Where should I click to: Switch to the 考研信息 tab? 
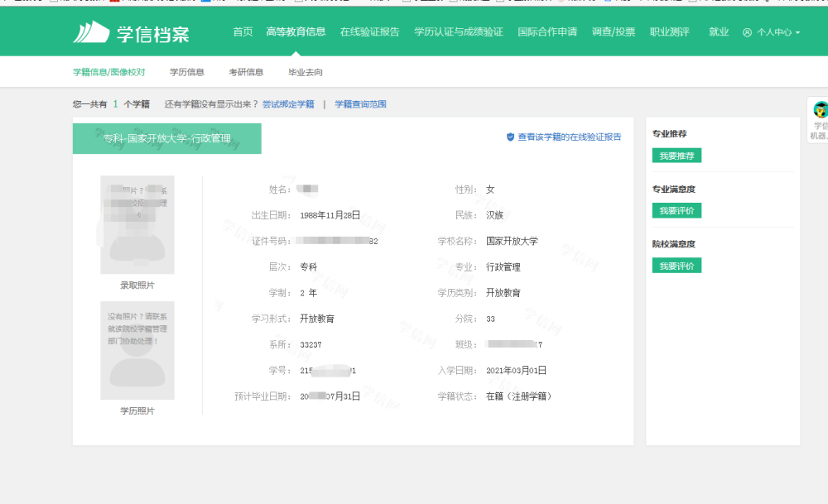pos(246,72)
